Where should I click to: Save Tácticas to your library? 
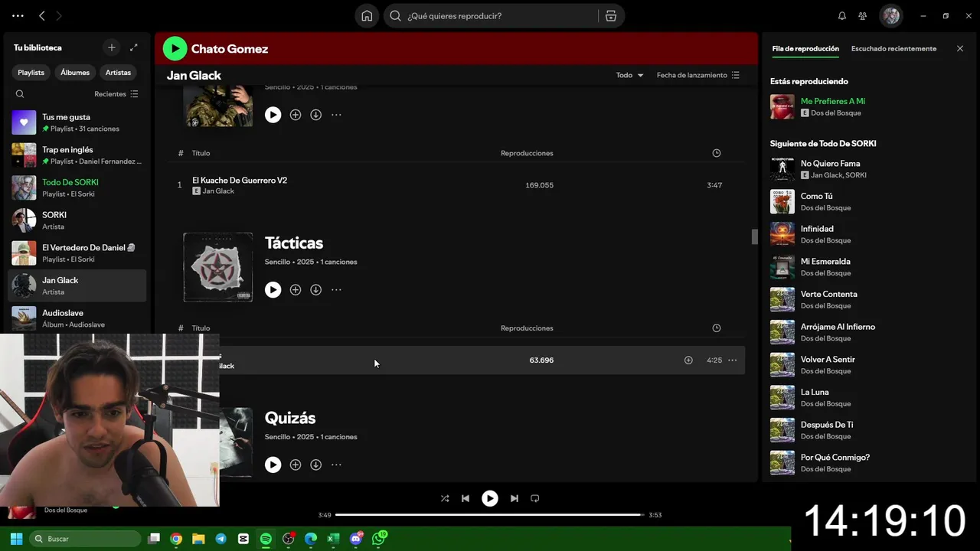point(296,290)
